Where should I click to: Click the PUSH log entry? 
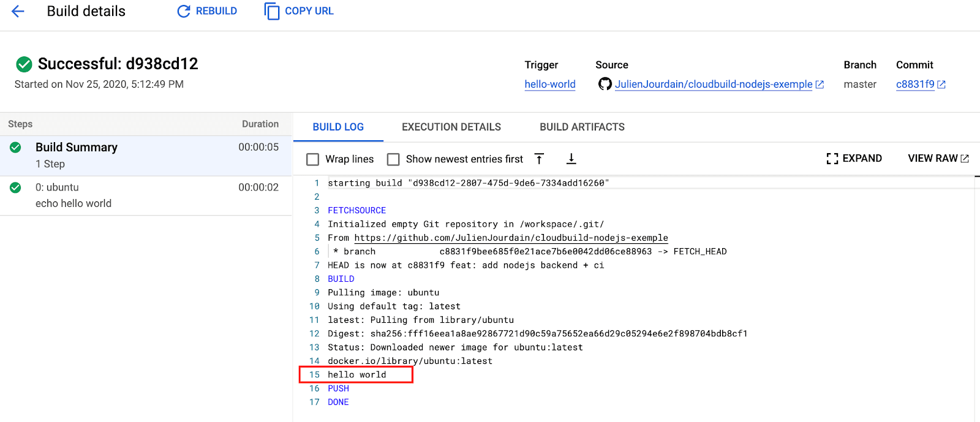tap(338, 388)
